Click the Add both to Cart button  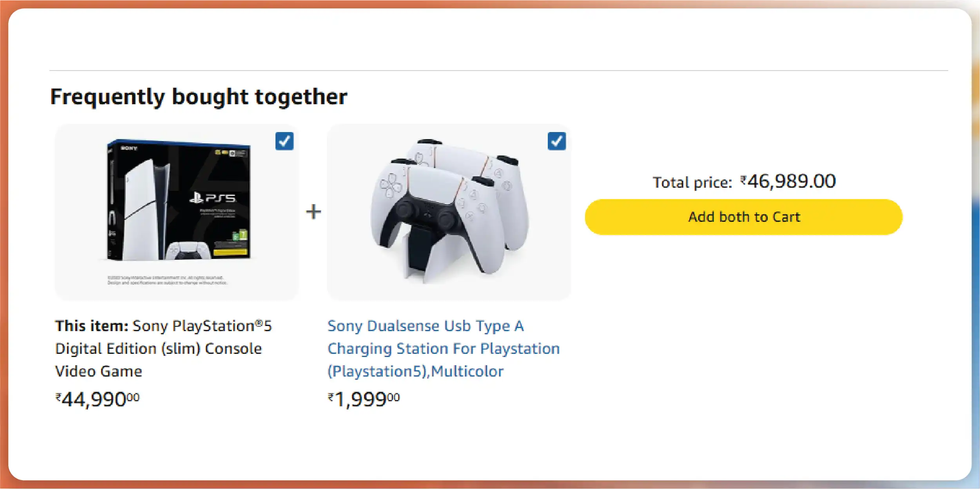(743, 217)
